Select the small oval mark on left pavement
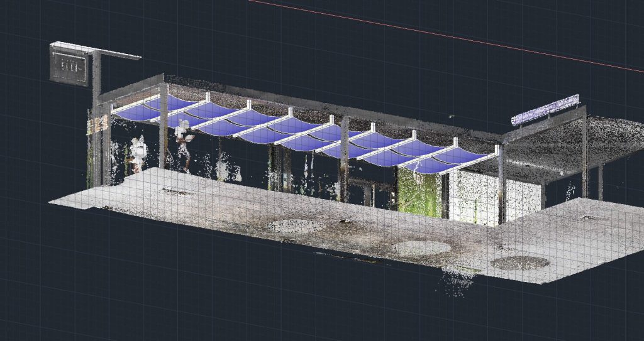The image size is (644, 341). pos(177,192)
